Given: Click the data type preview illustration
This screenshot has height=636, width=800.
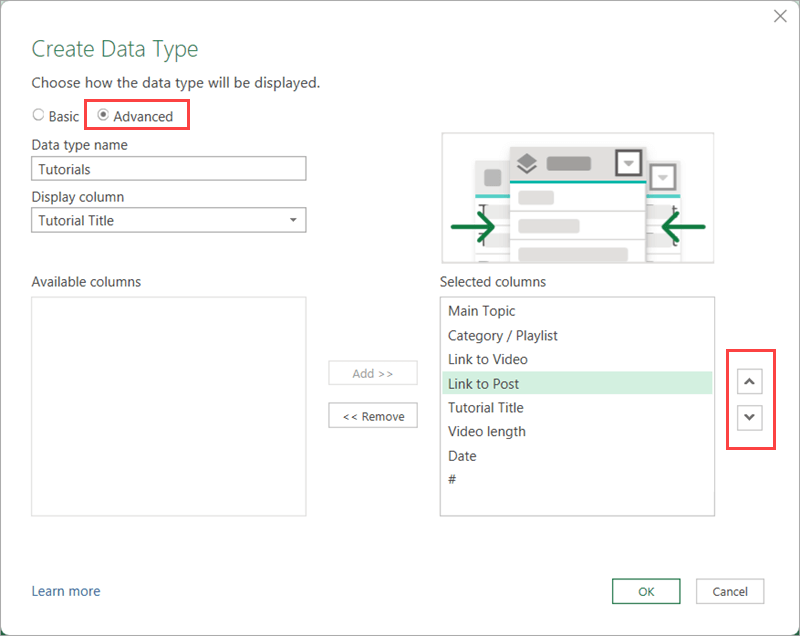Looking at the screenshot, I should click(577, 198).
